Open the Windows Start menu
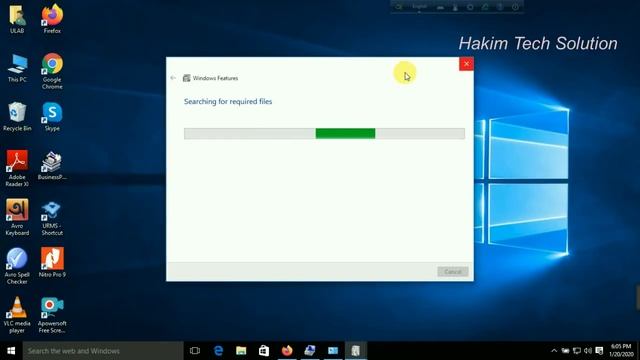The width and height of the screenshot is (640, 360). (x=11, y=351)
